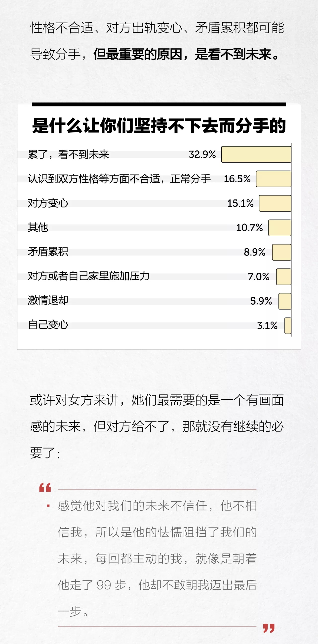Click the 7.0% percentage value
The height and width of the screenshot is (644, 318).
258,277
